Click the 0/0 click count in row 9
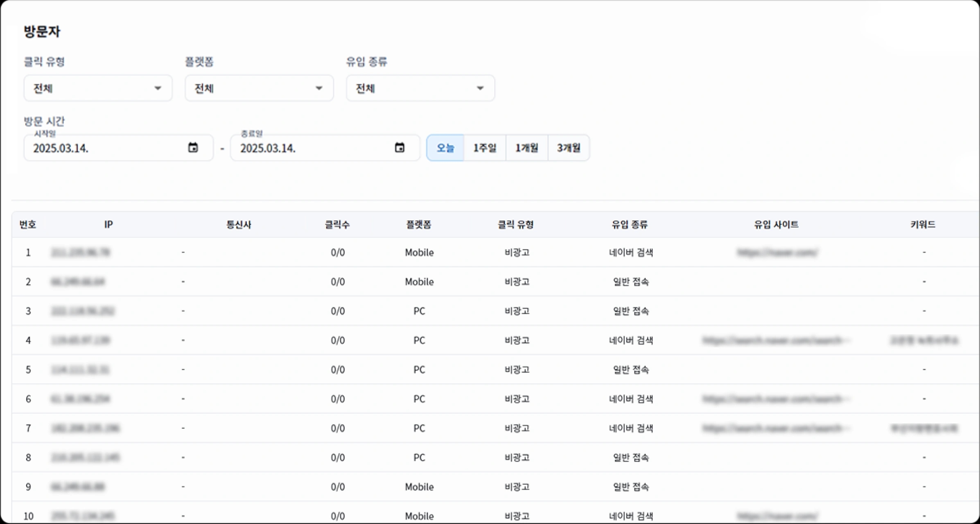 point(338,487)
